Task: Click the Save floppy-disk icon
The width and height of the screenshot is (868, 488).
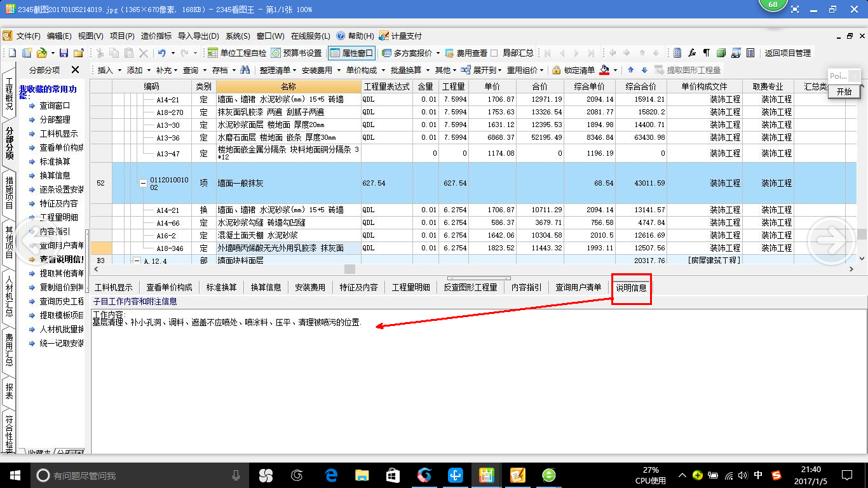Action: [64, 53]
